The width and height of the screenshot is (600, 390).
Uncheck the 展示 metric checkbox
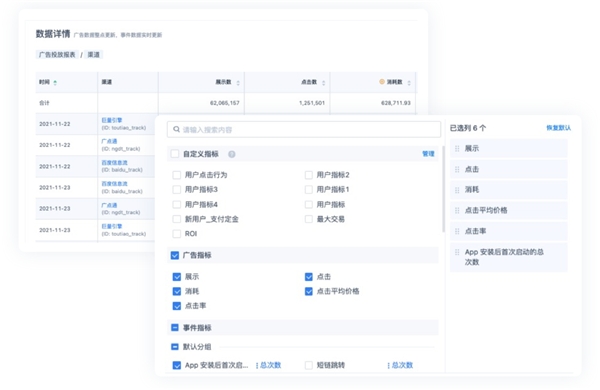[x=177, y=277]
